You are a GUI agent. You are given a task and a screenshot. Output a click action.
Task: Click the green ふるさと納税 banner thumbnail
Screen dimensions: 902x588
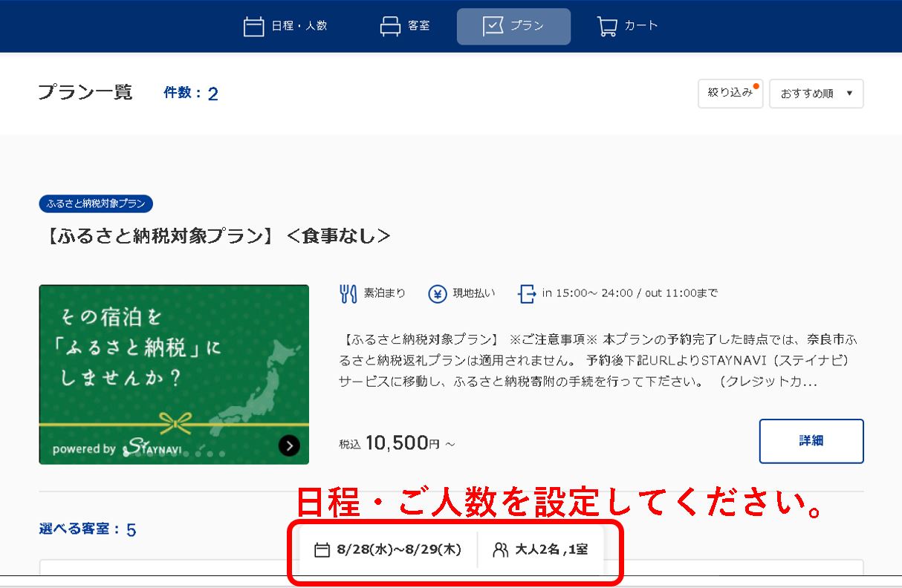(174, 374)
